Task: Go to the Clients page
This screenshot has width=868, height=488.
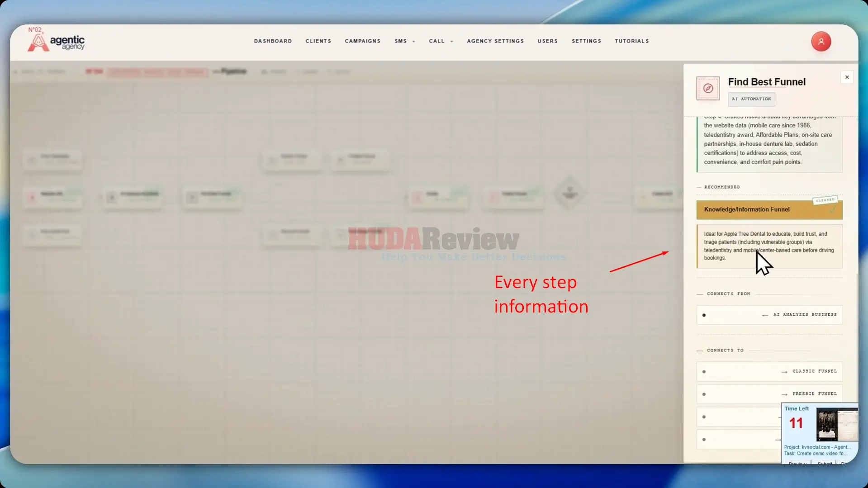Action: pyautogui.click(x=318, y=41)
